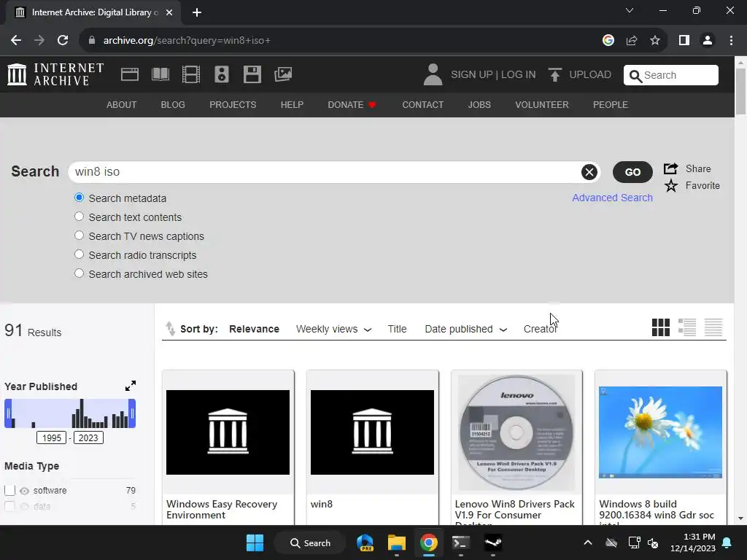Open Chrome tab search chevron
The width and height of the screenshot is (747, 560).
pos(630,10)
